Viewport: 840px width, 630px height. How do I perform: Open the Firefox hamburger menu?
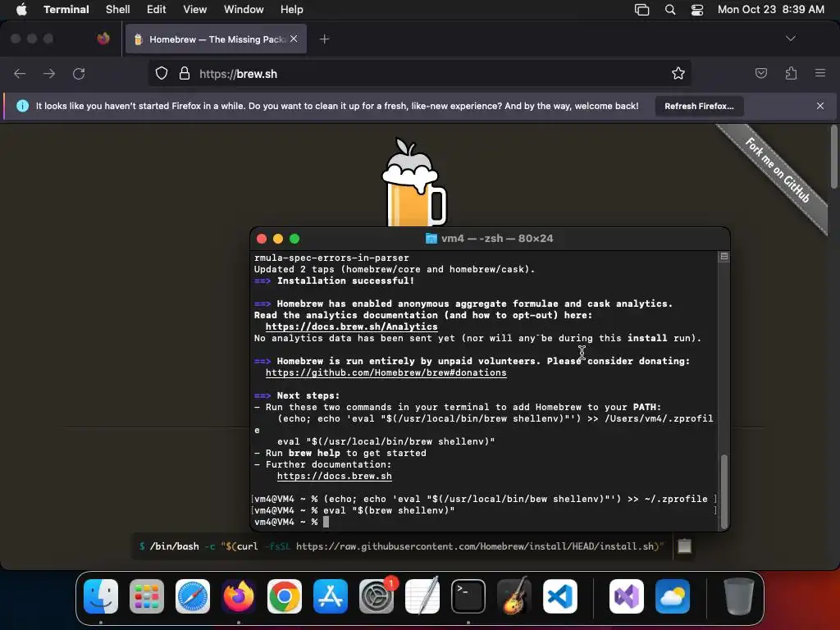820,73
